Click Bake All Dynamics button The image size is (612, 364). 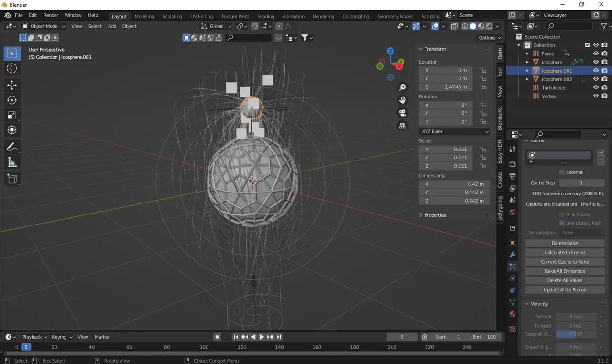click(x=565, y=271)
